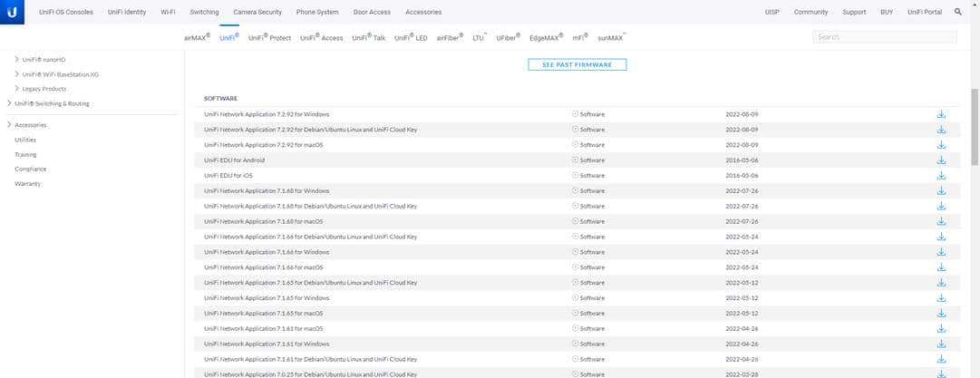Expand UniFi nanoHD in the sidebar
The width and height of the screenshot is (980, 378).
[16, 59]
